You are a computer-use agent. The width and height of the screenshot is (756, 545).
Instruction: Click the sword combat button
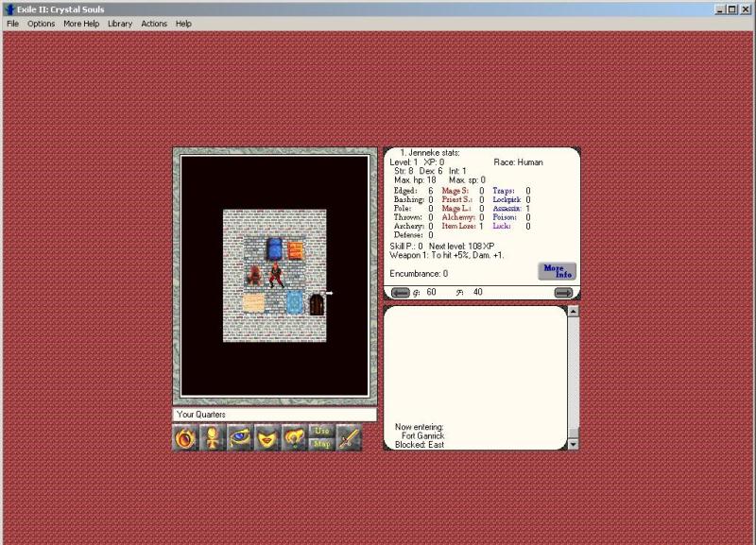tap(349, 438)
